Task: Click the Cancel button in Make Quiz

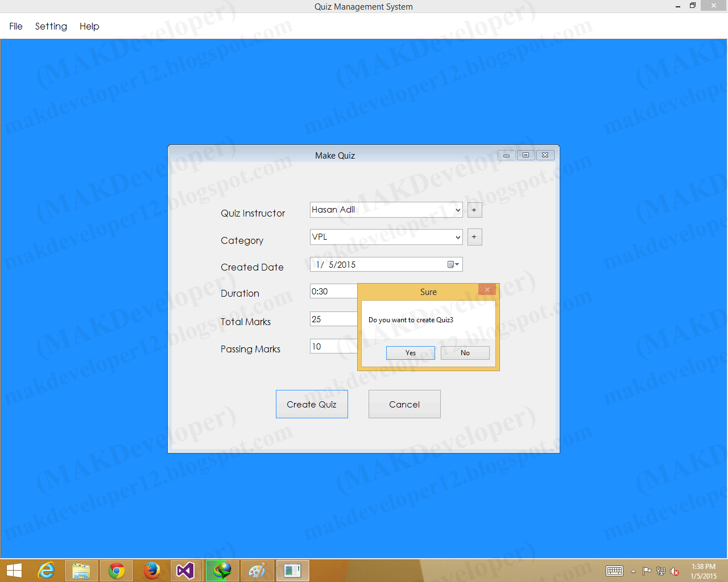Action: [x=404, y=404]
